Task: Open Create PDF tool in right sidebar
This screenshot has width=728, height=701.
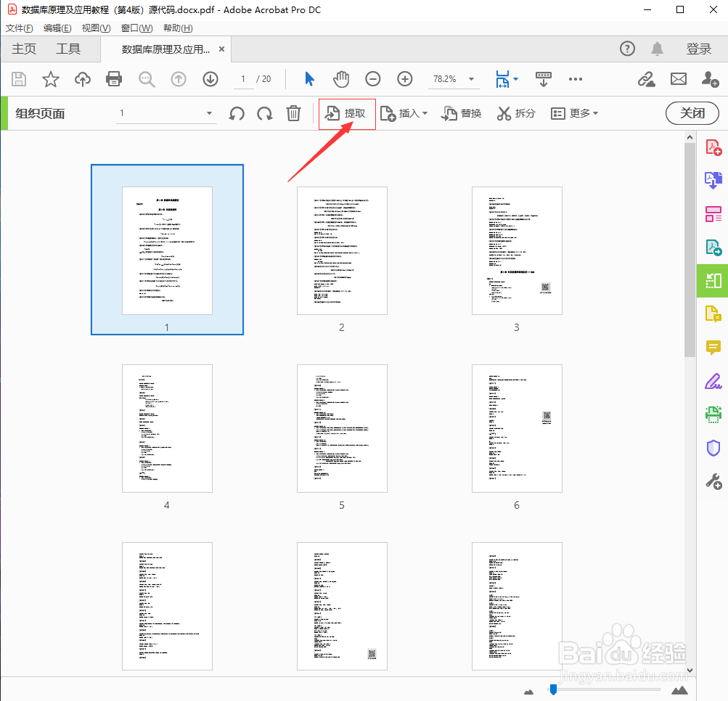Action: tap(713, 147)
